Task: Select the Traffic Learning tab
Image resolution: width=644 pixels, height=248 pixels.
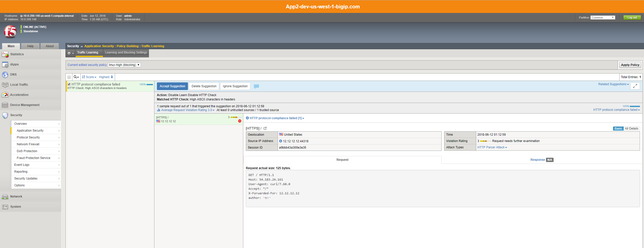Action: pos(89,53)
